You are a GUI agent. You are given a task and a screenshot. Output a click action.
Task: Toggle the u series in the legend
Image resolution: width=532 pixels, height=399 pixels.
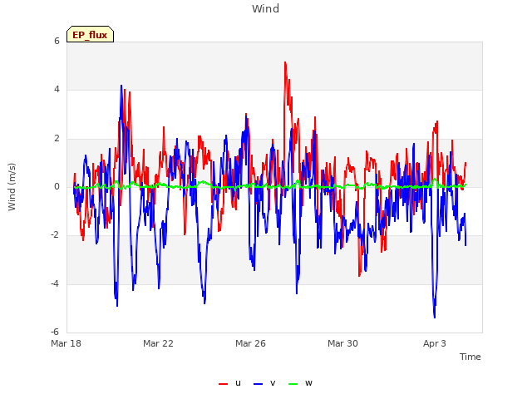pos(229,383)
